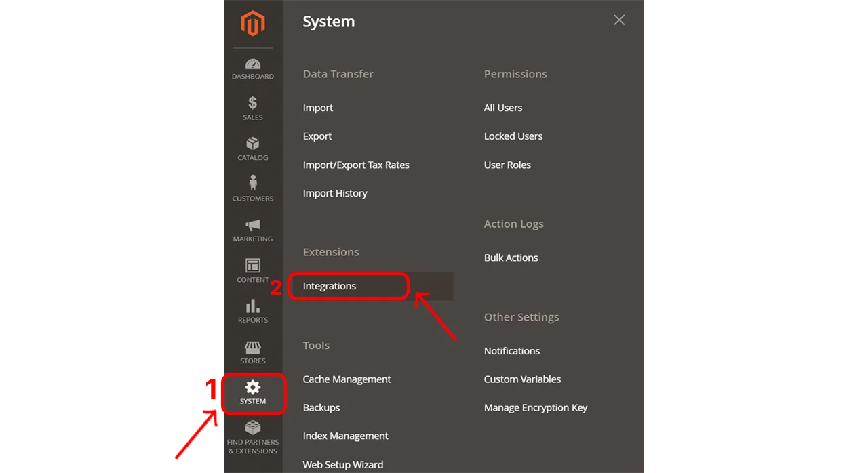Open Manage Encryption Key setting
The image size is (868, 473).
click(x=535, y=408)
